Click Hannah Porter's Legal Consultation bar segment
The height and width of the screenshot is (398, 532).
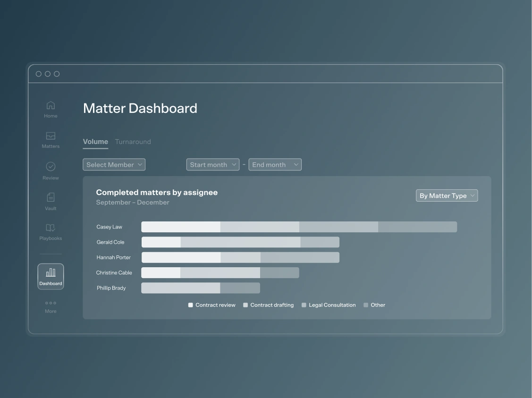coord(300,257)
